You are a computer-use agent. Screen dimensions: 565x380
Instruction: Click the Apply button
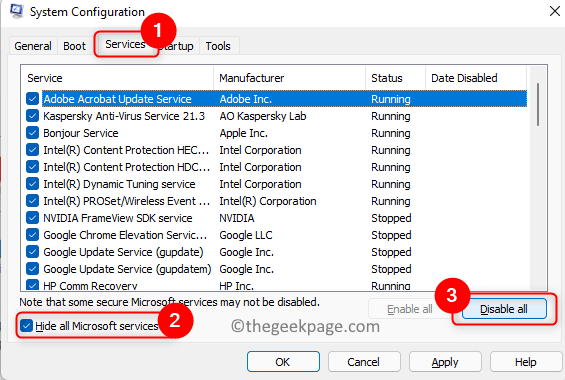click(x=445, y=362)
